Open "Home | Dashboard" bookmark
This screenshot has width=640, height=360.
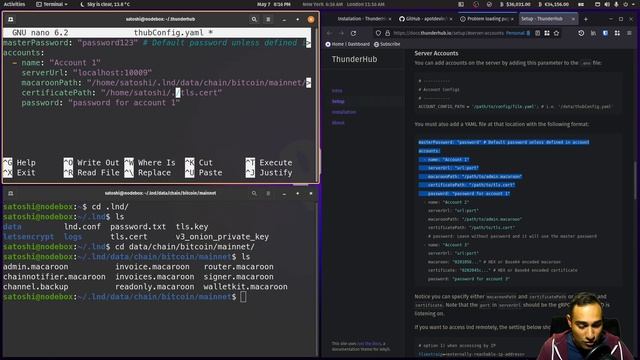coord(347,44)
